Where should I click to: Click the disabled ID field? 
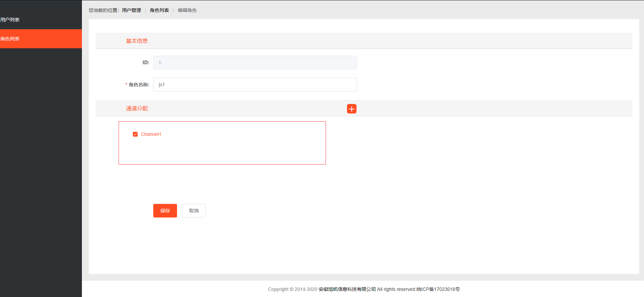pyautogui.click(x=255, y=63)
